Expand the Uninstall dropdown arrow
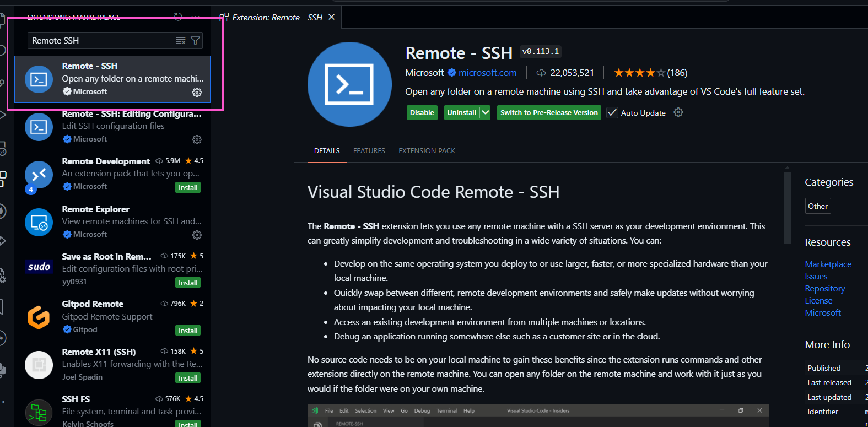The width and height of the screenshot is (868, 427). click(x=485, y=112)
